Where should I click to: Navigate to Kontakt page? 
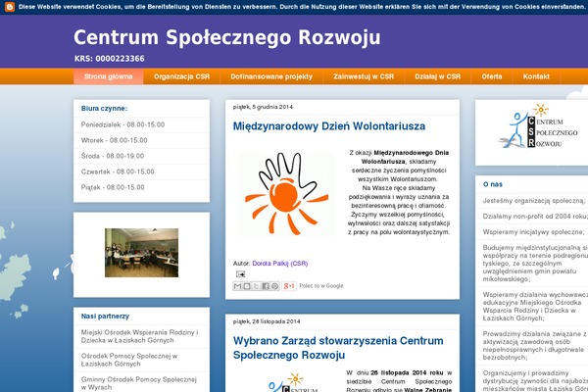click(x=536, y=76)
